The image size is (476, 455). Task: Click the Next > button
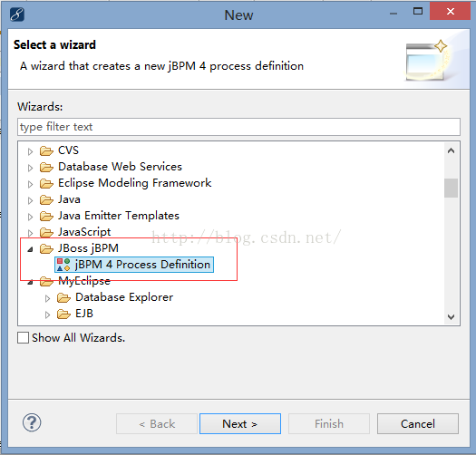tap(240, 424)
